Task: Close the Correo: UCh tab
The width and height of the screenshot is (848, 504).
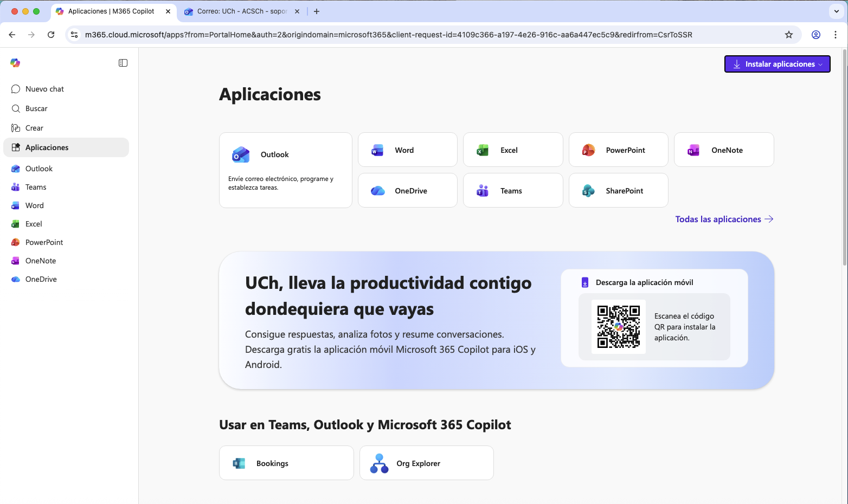Action: (x=297, y=11)
